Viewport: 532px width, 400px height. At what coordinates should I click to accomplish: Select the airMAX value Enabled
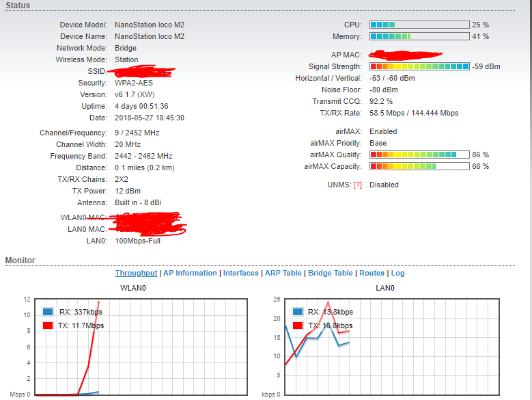(x=383, y=131)
